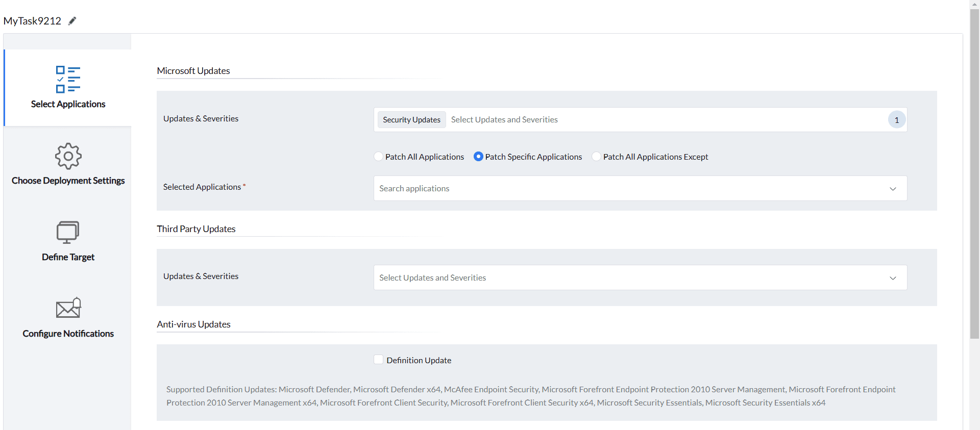The height and width of the screenshot is (430, 980).
Task: Switch to Choose Deployment Settings step
Action: pos(68,181)
